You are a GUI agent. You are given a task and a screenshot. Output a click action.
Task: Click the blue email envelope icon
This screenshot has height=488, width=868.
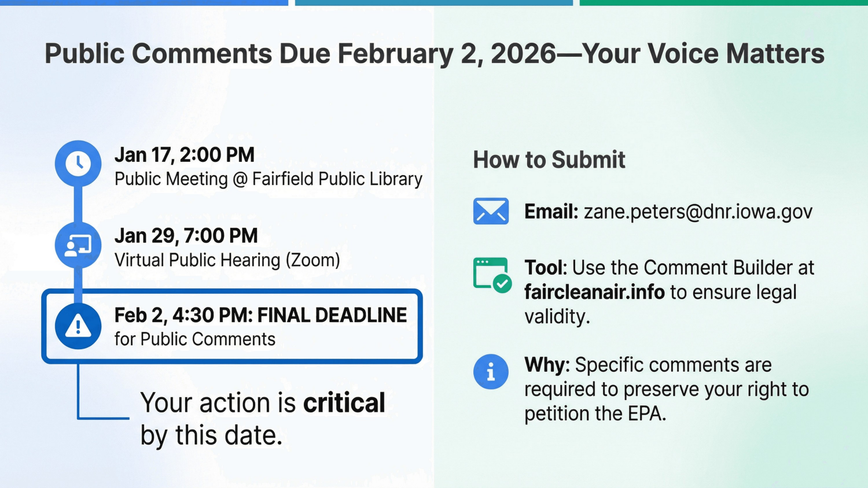point(491,212)
